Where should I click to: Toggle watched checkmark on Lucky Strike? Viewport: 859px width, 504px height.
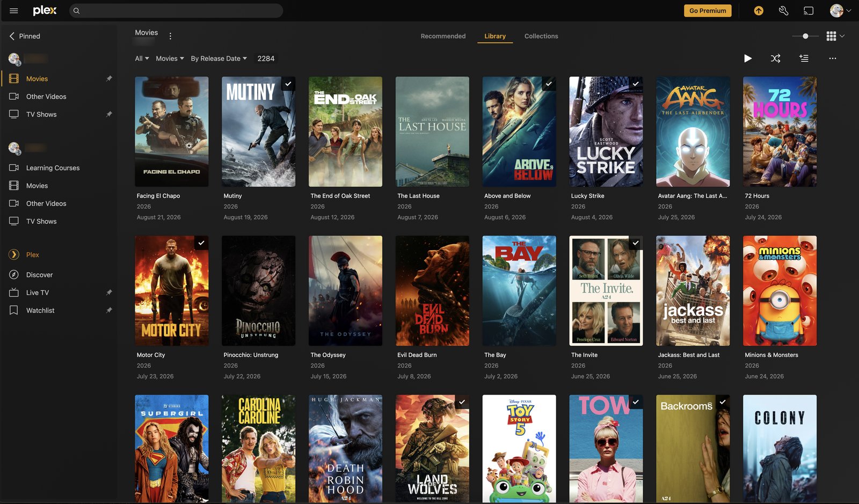pos(636,84)
